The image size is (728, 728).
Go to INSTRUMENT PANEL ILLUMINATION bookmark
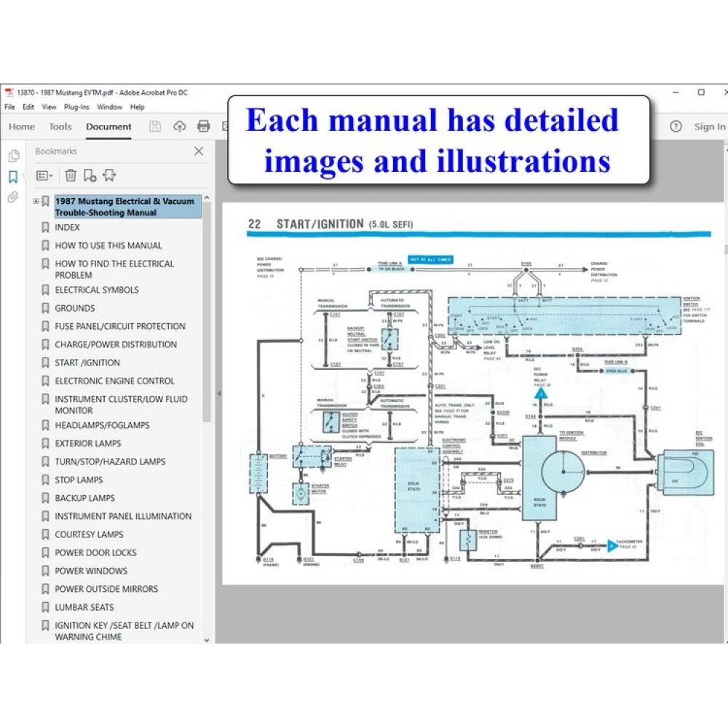(123, 516)
